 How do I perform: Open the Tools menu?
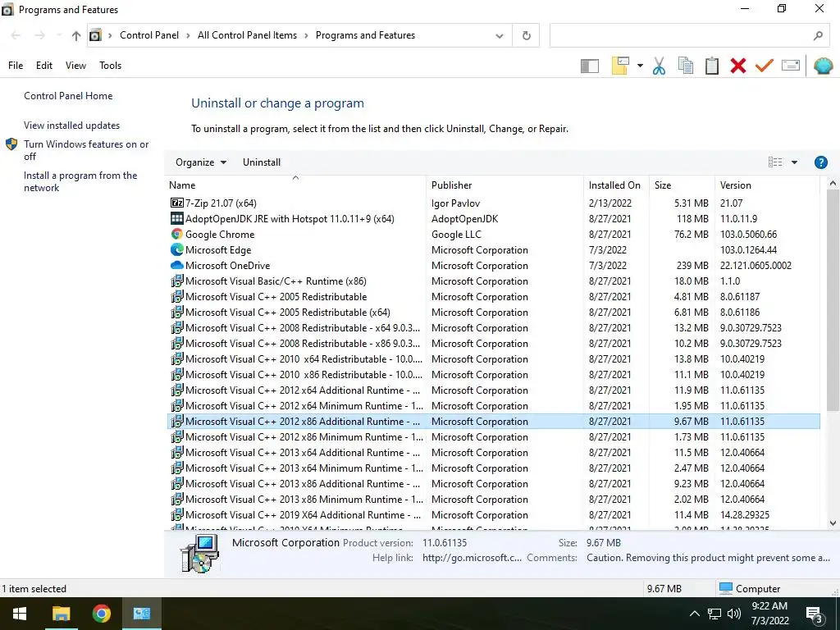coord(111,66)
